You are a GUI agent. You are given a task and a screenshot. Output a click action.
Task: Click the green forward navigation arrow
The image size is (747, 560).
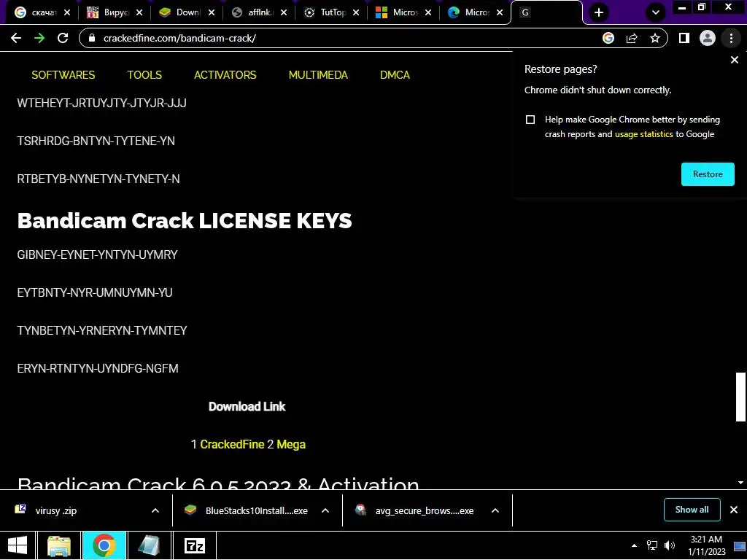tap(39, 38)
